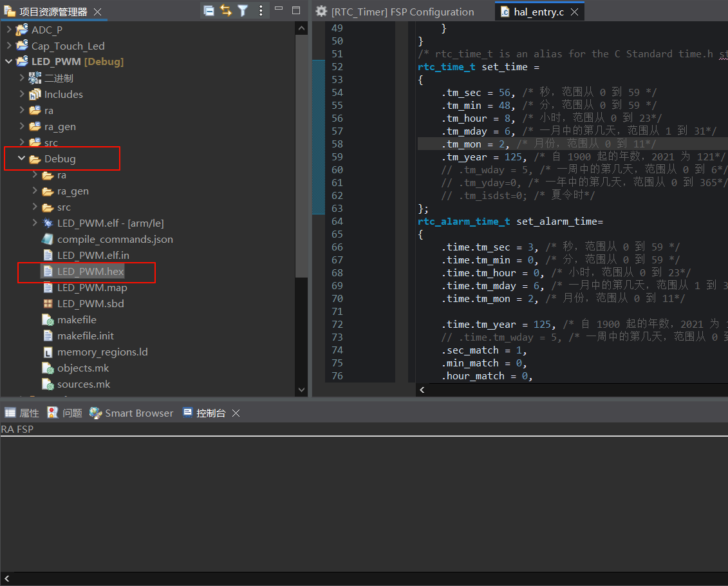Open the 问题 problems tab
This screenshot has width=728, height=586.
click(65, 413)
